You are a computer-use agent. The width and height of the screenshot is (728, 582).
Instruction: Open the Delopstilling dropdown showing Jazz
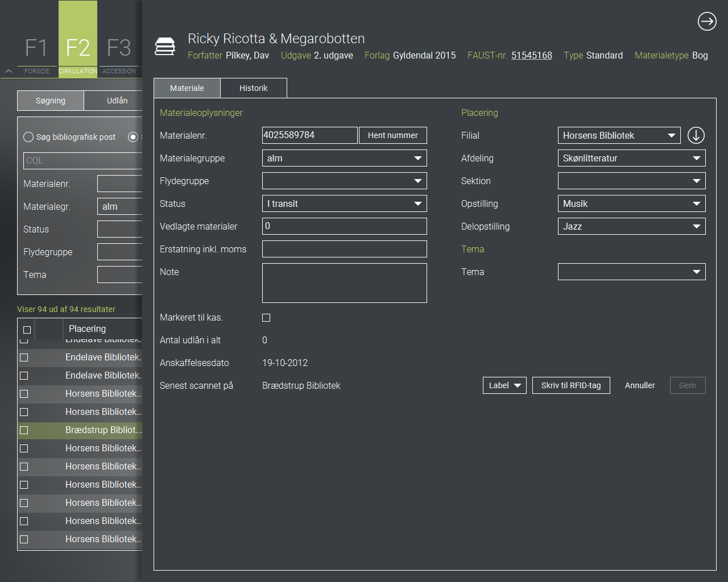click(x=632, y=226)
